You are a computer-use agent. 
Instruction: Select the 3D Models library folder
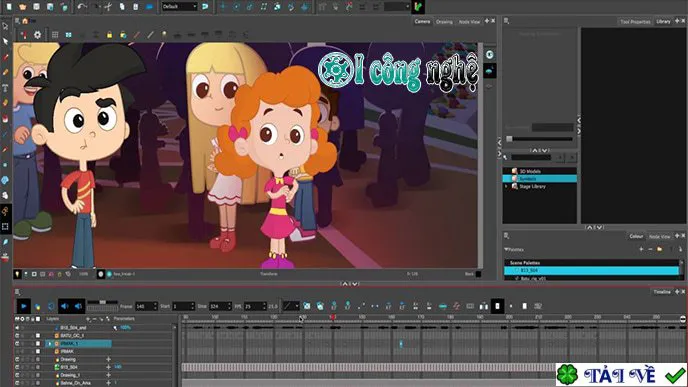530,171
